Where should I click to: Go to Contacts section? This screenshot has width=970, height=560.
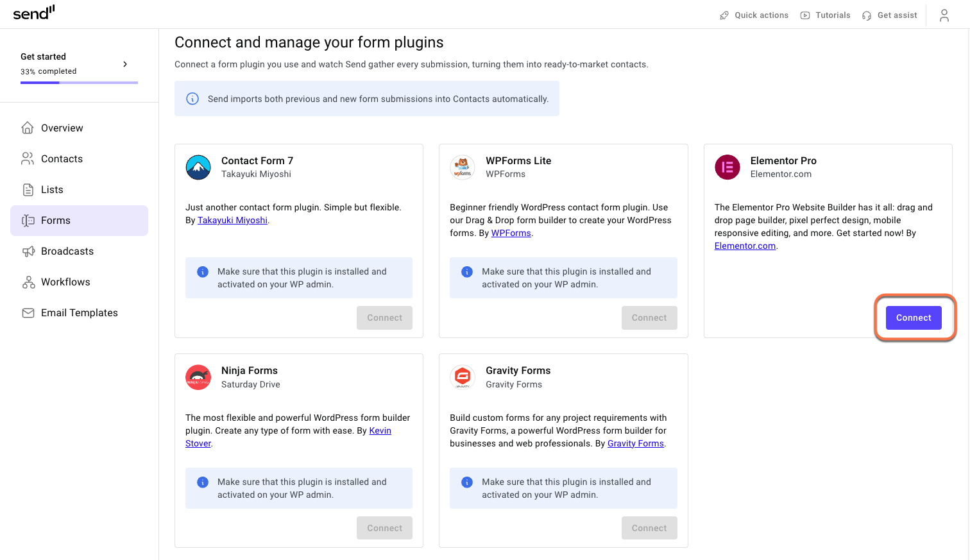[x=79, y=158]
